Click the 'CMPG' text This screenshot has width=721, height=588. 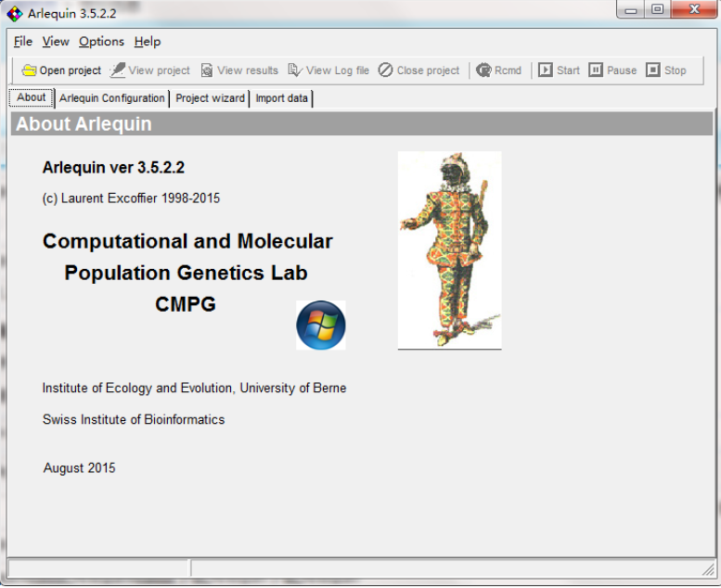pyautogui.click(x=186, y=304)
